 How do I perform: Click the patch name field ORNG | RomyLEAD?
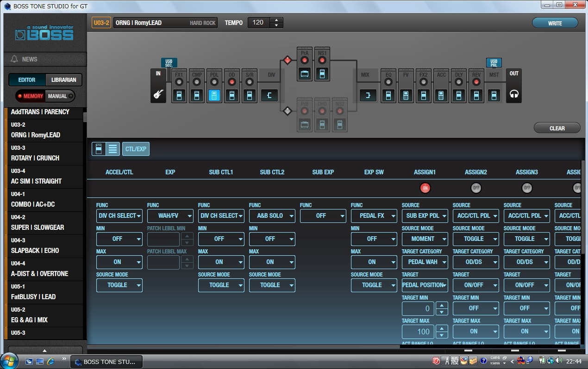(165, 23)
